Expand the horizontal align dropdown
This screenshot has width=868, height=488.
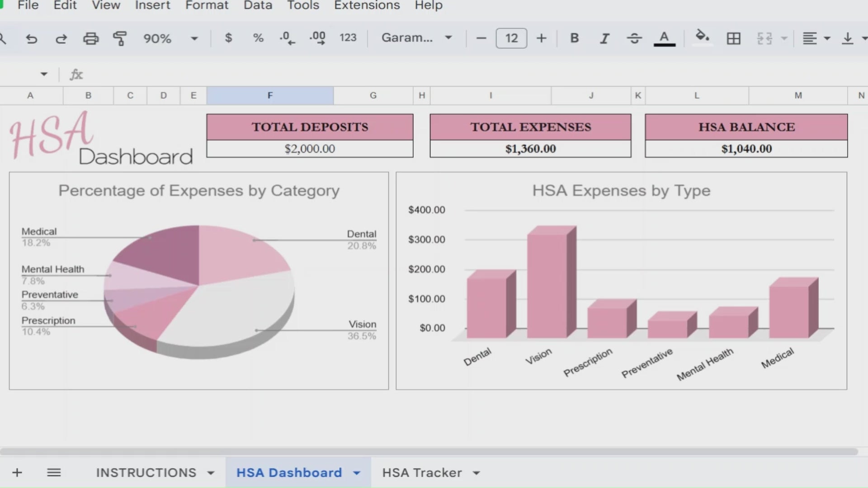[827, 38]
